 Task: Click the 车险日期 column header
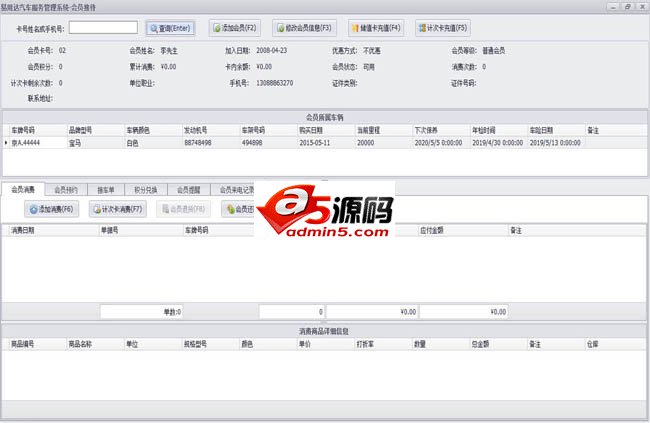(556, 130)
